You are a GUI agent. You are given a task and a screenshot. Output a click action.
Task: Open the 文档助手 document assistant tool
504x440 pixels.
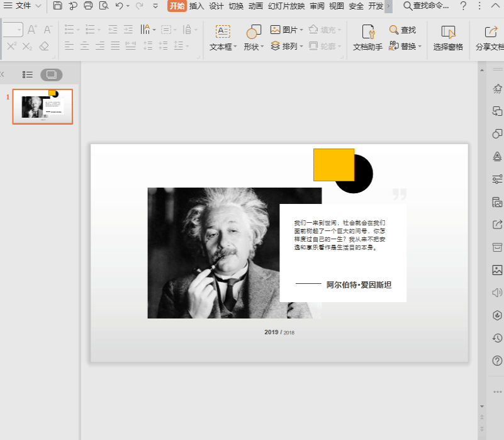(x=367, y=38)
